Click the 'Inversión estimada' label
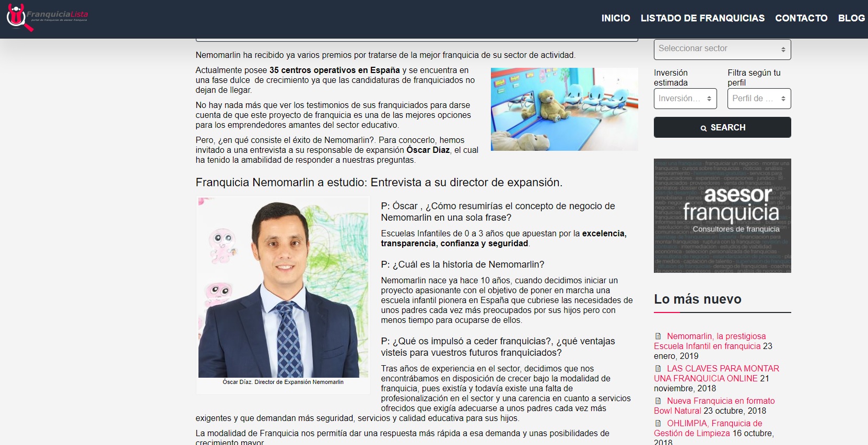 tap(671, 78)
